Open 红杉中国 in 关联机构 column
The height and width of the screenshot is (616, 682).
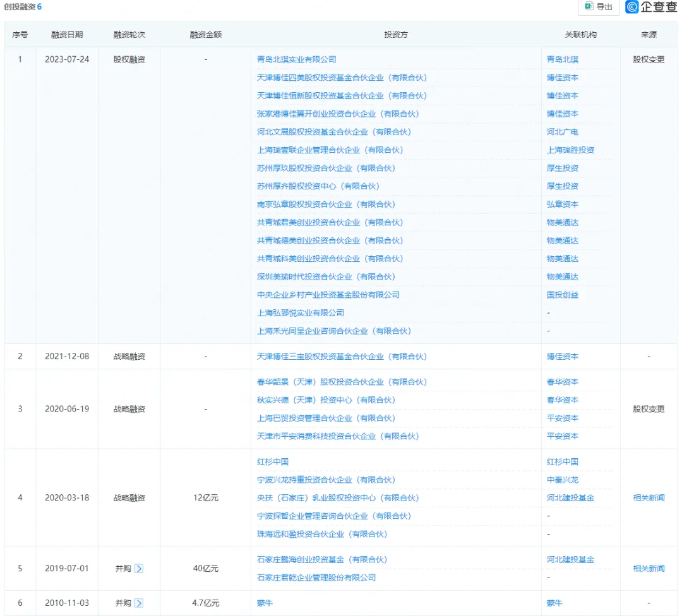[563, 462]
